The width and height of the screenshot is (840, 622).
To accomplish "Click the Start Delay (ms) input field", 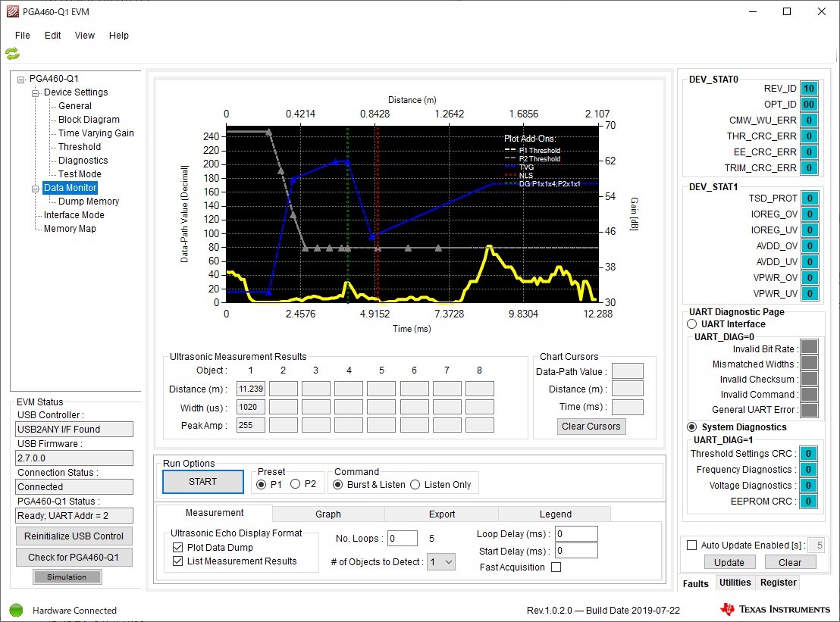I will point(576,551).
